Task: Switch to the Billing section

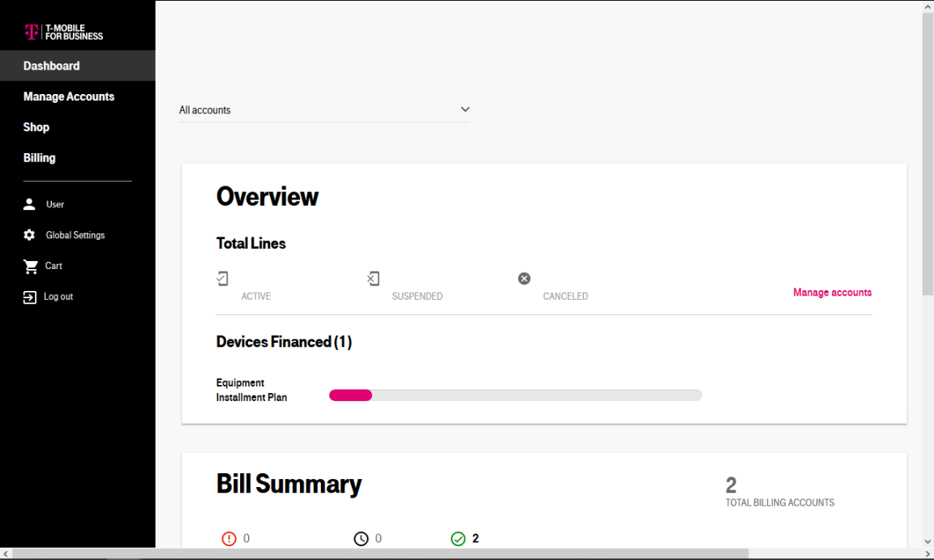Action: [39, 157]
